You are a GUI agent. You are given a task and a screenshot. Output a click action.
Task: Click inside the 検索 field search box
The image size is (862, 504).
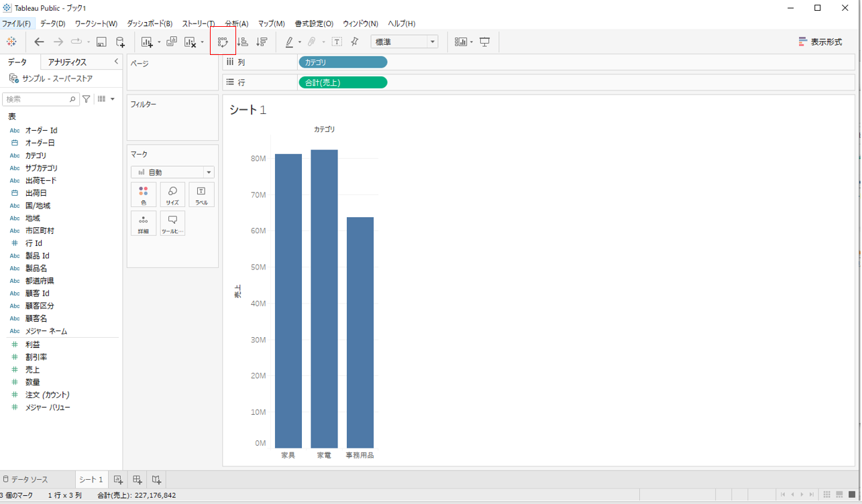[40, 99]
